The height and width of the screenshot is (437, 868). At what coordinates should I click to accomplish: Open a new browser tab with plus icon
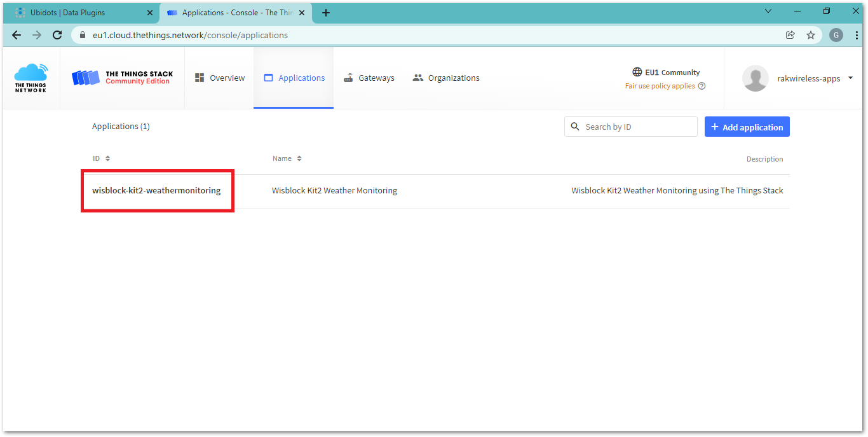[x=325, y=13]
